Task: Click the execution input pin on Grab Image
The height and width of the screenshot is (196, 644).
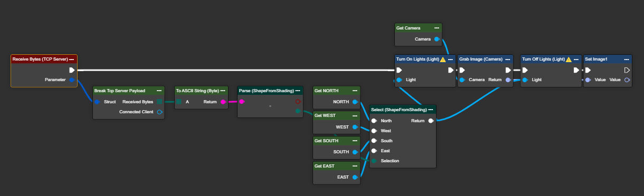Action: coord(462,70)
